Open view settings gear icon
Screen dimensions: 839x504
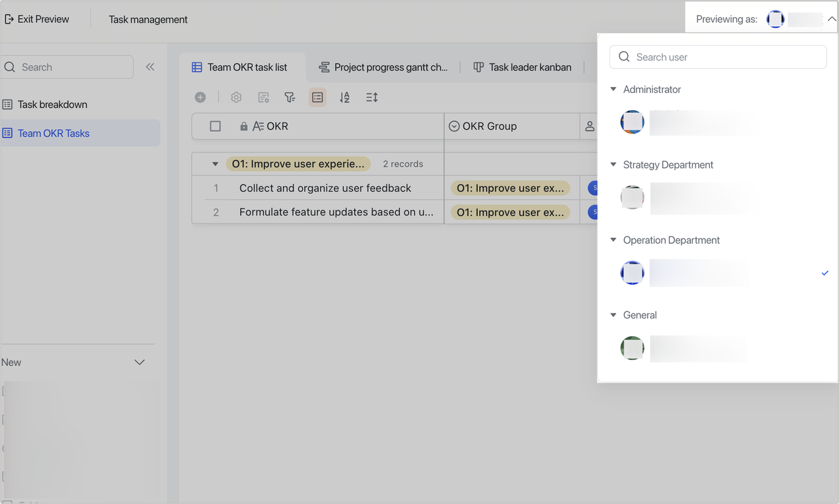[x=236, y=97]
